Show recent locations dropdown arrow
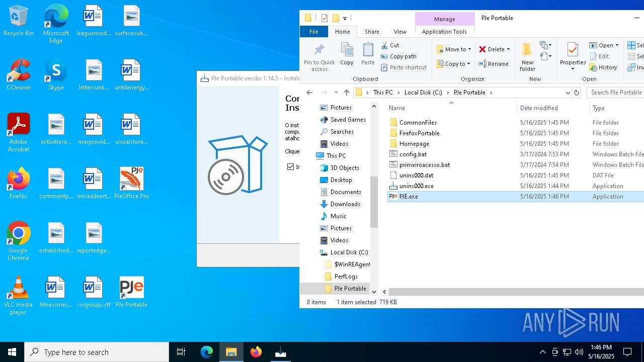644x362 pixels. (336, 93)
